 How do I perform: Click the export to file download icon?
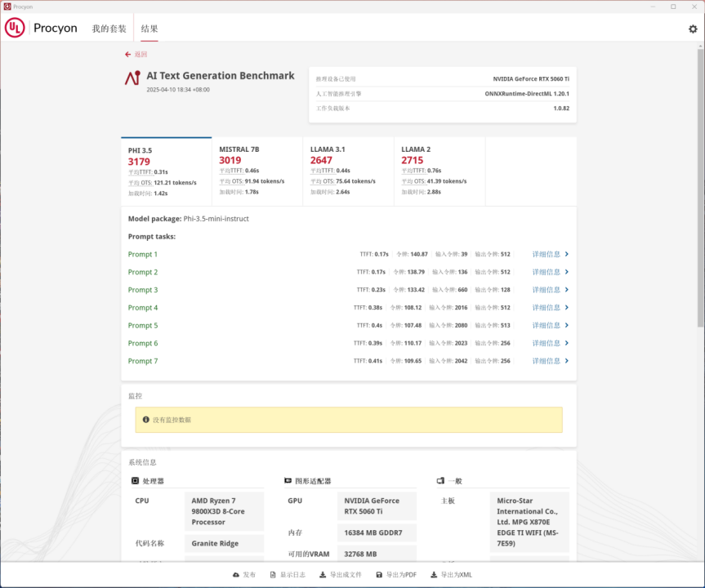323,575
